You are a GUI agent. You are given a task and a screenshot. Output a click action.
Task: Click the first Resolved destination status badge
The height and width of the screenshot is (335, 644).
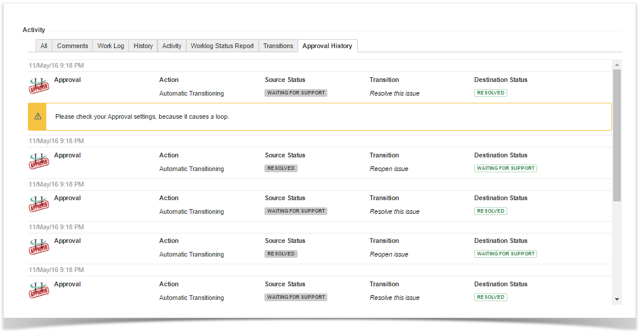point(490,93)
